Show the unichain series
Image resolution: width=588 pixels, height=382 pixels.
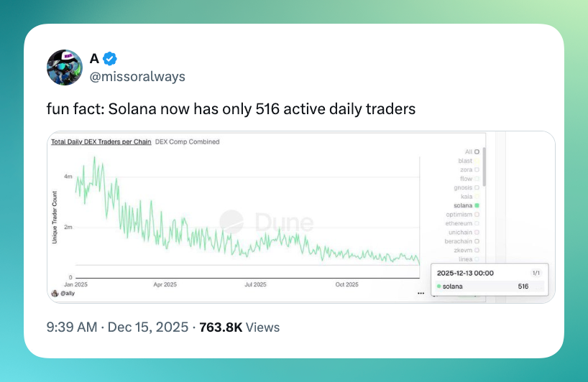click(477, 233)
